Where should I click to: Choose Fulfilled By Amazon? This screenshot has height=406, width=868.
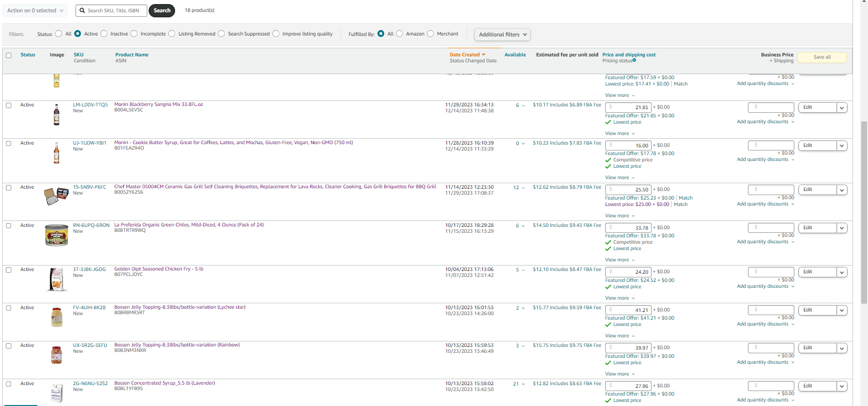click(400, 34)
